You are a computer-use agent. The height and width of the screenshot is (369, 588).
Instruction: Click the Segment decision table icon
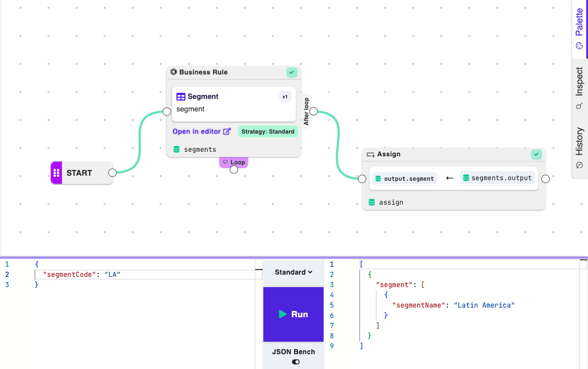coord(181,97)
